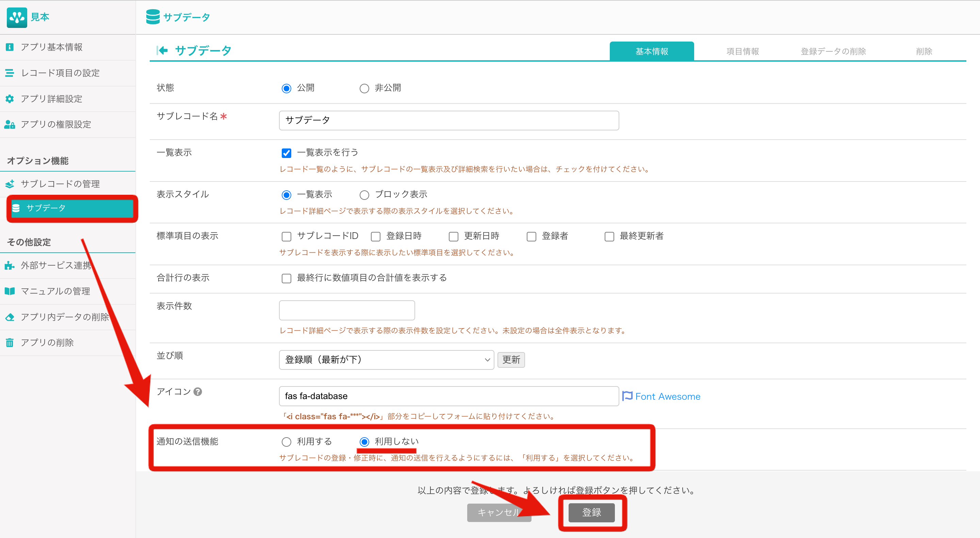Image resolution: width=980 pixels, height=538 pixels.
Task: Click the app logo icon beside 見本
Action: pyautogui.click(x=17, y=17)
